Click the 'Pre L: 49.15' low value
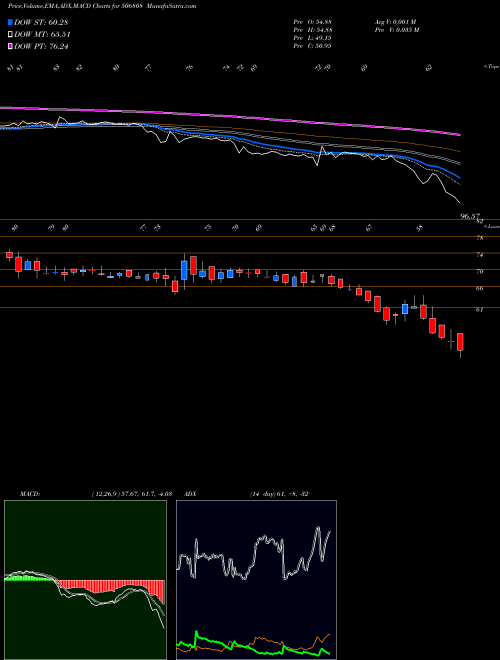Image resolution: width=500 pixels, height=660 pixels. (312, 38)
